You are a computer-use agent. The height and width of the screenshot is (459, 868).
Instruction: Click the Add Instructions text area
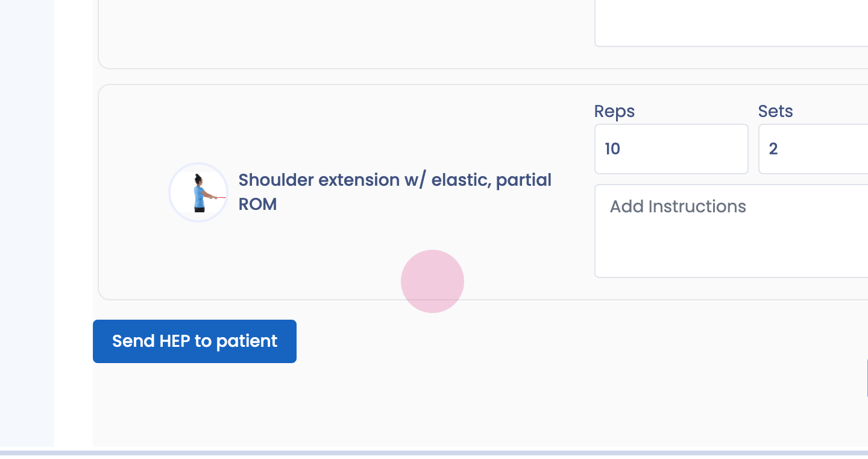[x=731, y=231]
